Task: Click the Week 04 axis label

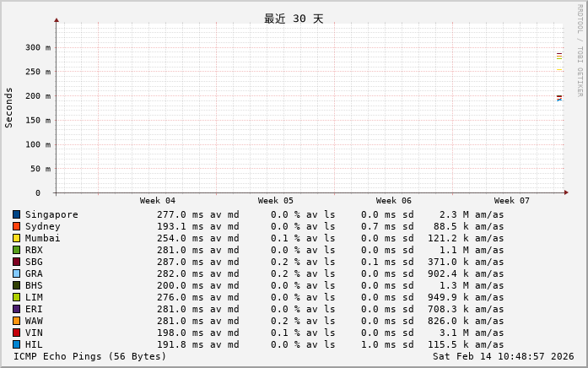Action: tap(158, 201)
